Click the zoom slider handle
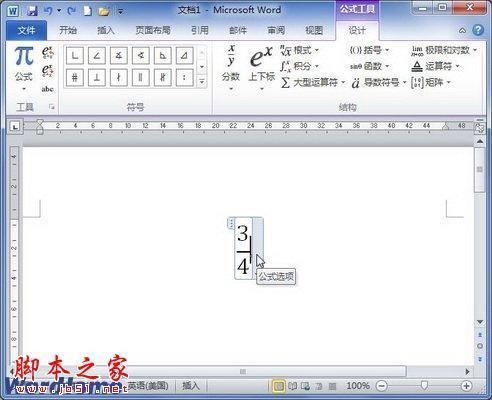492x400 pixels. pos(424,386)
